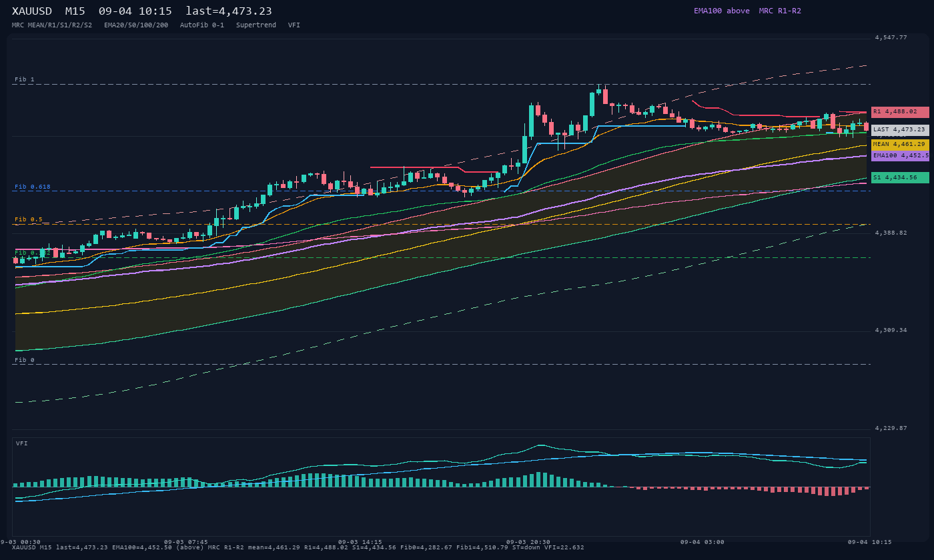Click the 'Fib 1' level label
934x560 pixels.
pyautogui.click(x=25, y=79)
